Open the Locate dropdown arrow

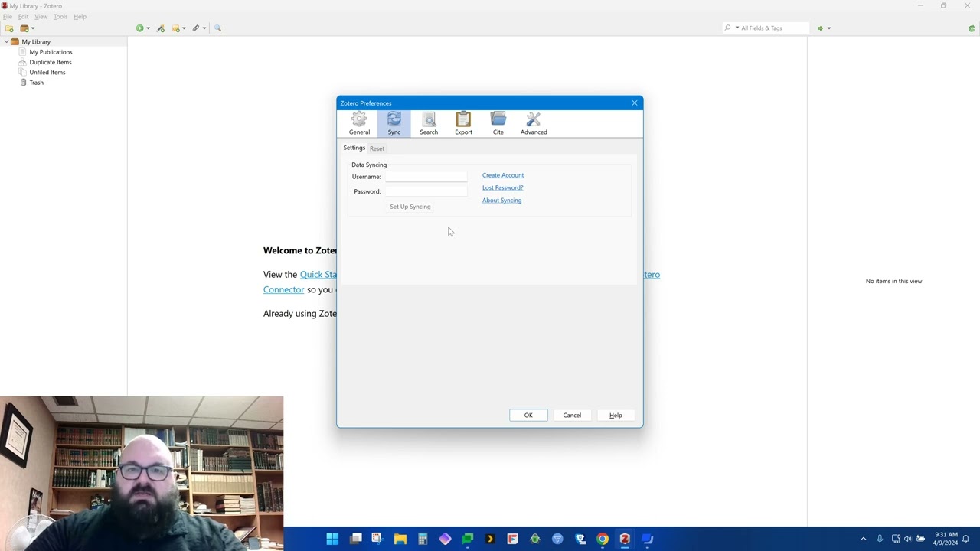tap(828, 28)
